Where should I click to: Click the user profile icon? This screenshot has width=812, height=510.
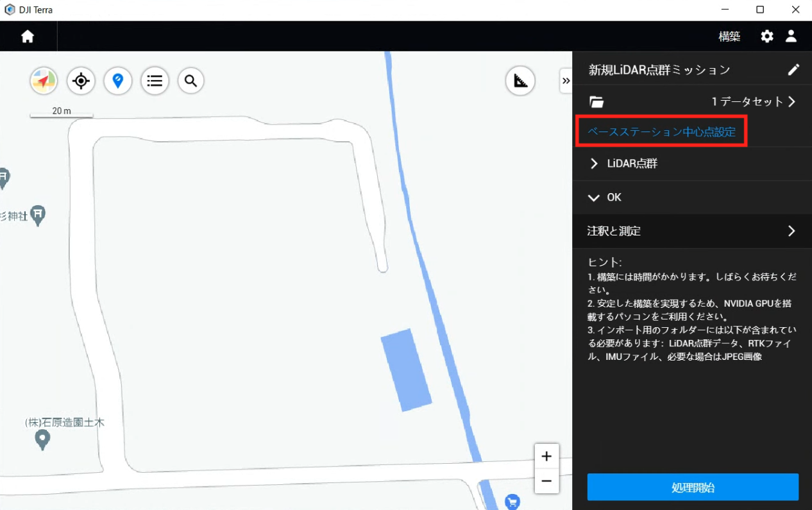(791, 37)
